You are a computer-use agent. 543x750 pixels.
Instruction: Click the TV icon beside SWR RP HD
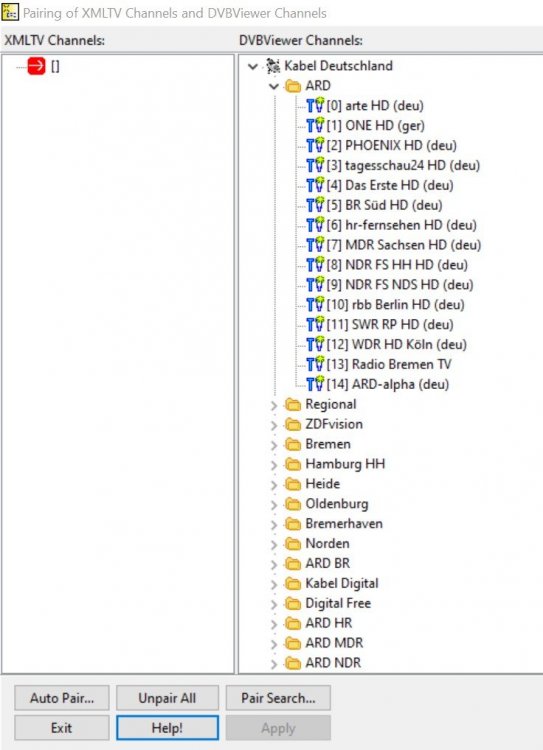(315, 324)
